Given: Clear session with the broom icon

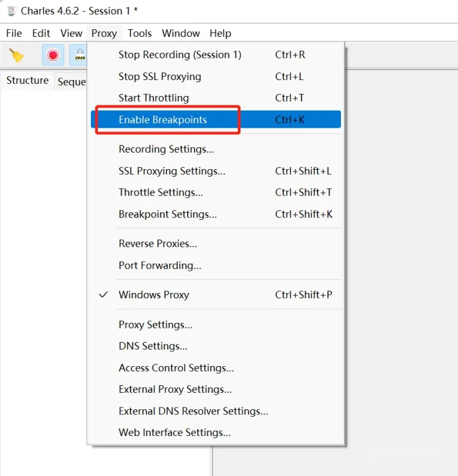Looking at the screenshot, I should tap(16, 55).
